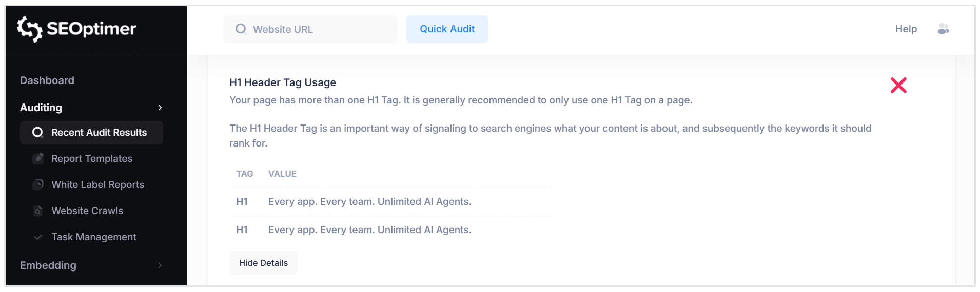This screenshot has height=292, width=980.
Task: Click the Website Crawls sidebar icon
Action: pos(38,211)
